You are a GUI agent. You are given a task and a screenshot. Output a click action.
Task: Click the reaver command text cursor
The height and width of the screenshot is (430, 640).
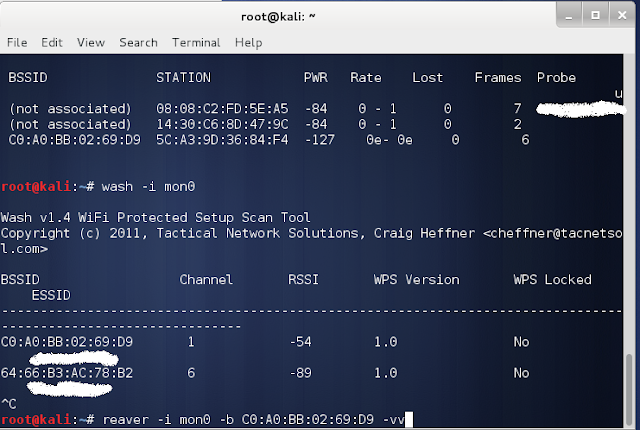[x=409, y=419]
